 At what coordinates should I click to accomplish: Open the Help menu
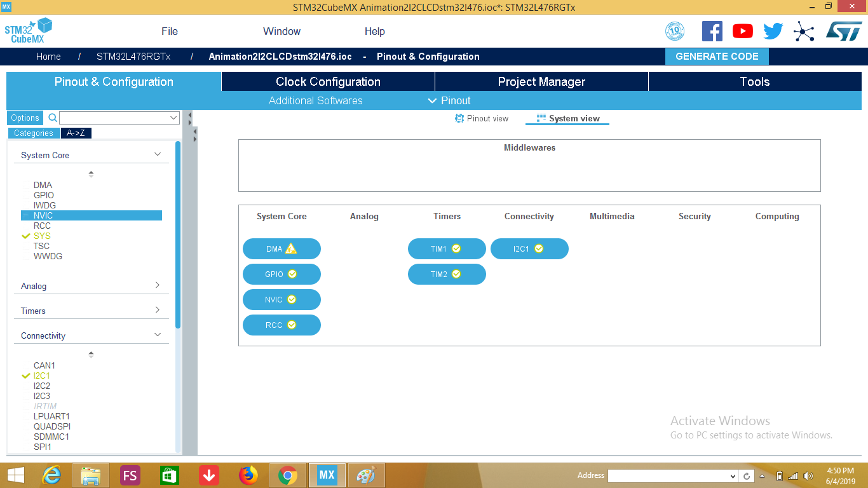click(375, 31)
